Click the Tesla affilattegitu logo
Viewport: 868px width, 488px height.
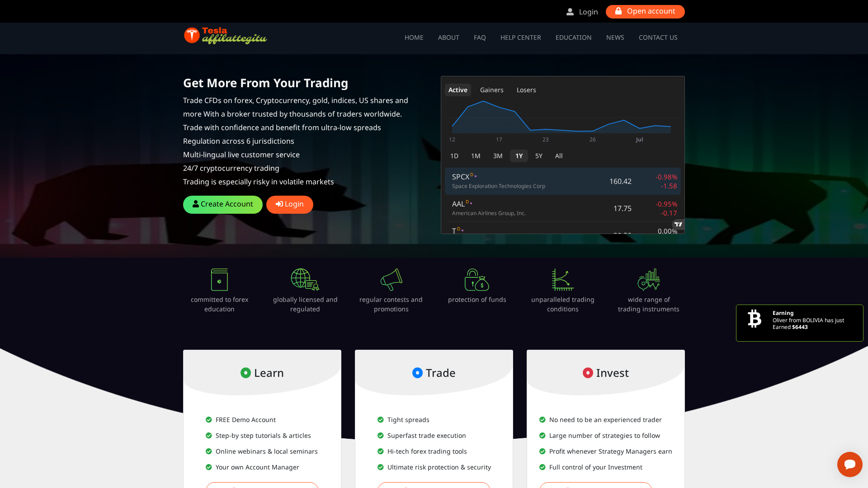coord(225,36)
